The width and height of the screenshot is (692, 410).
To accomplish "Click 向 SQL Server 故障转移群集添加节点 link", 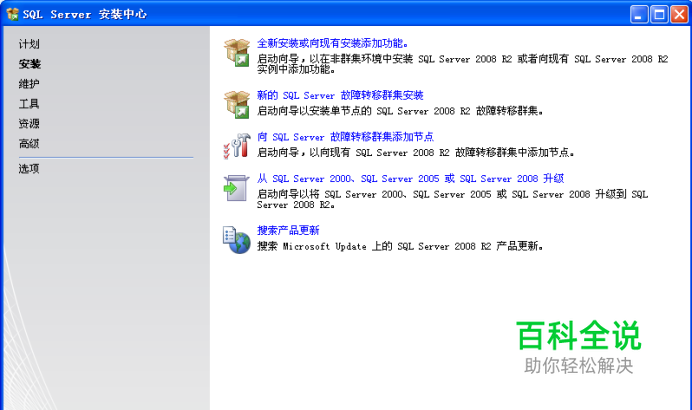I will coord(346,137).
